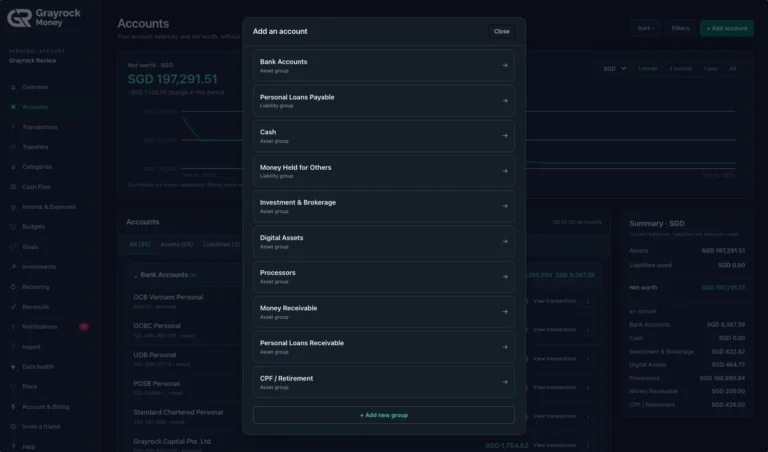The width and height of the screenshot is (768, 452).
Task: Select the 1 month range
Action: point(647,69)
